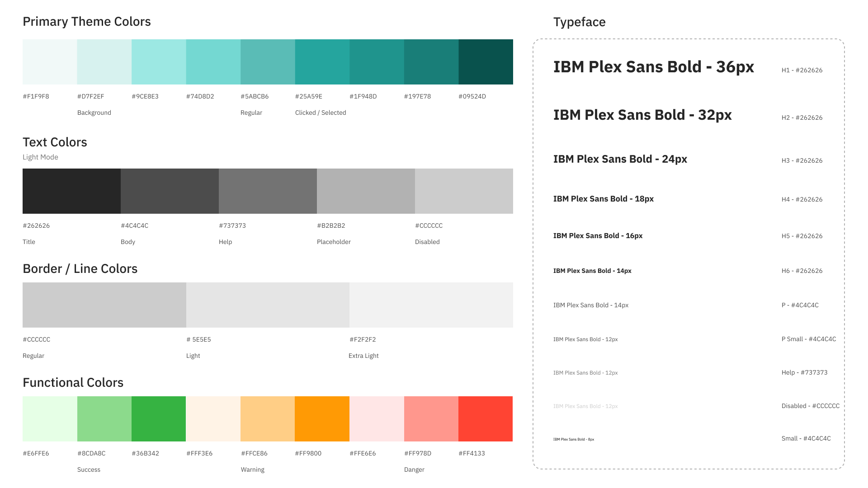Click the 'H5 - #262626' label
The image size is (868, 488).
802,236
